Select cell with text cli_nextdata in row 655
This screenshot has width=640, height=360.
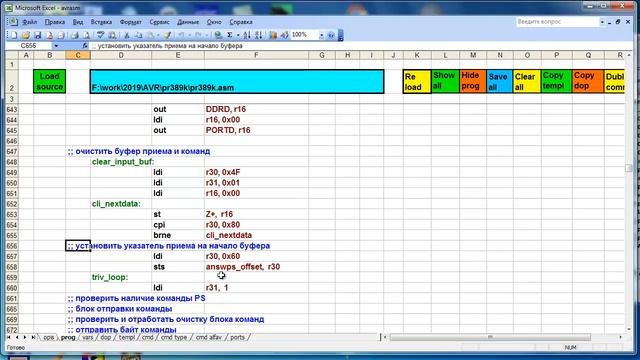pos(256,235)
